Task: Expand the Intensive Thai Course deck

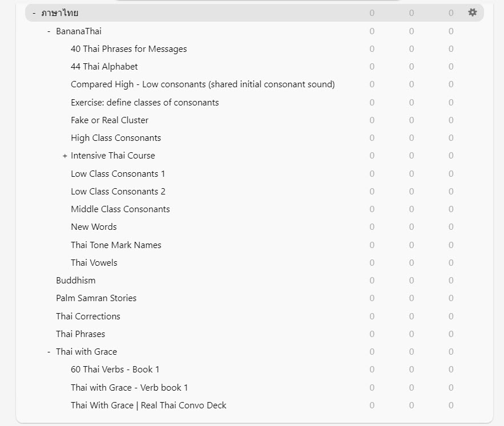Action: pos(65,156)
